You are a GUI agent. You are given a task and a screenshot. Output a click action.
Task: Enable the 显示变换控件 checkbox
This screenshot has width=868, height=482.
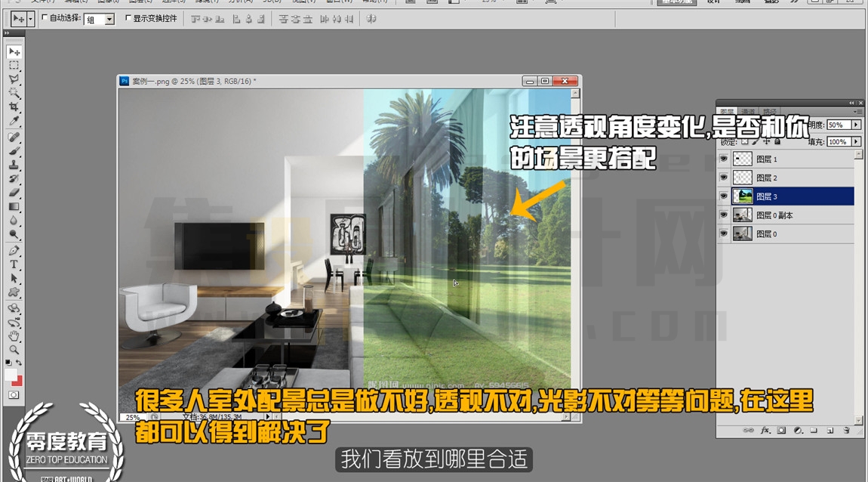pyautogui.click(x=128, y=18)
